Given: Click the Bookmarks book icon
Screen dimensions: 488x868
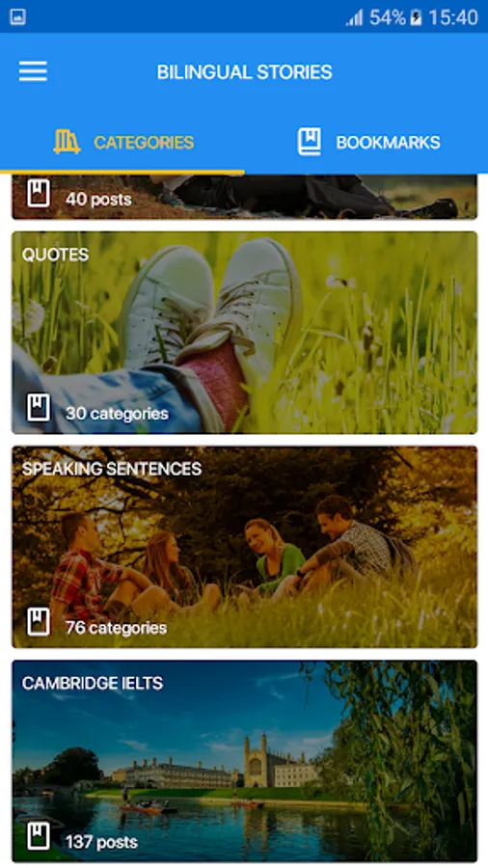Looking at the screenshot, I should (x=310, y=142).
